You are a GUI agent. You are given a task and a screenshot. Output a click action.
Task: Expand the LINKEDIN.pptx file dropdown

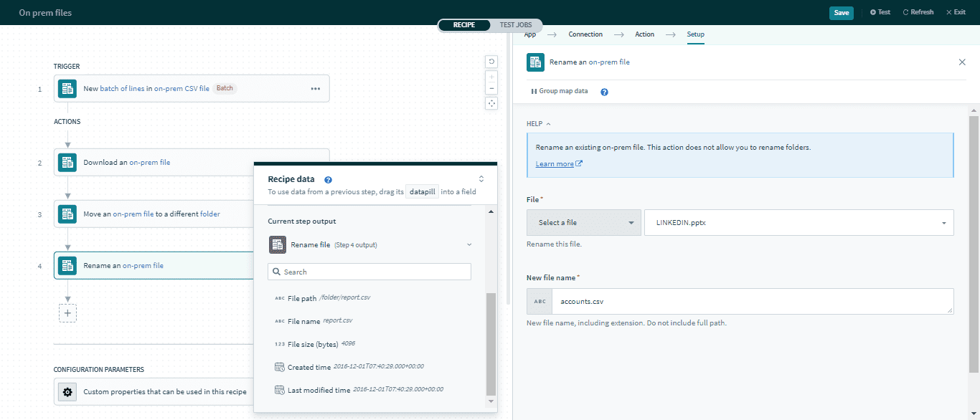(943, 223)
